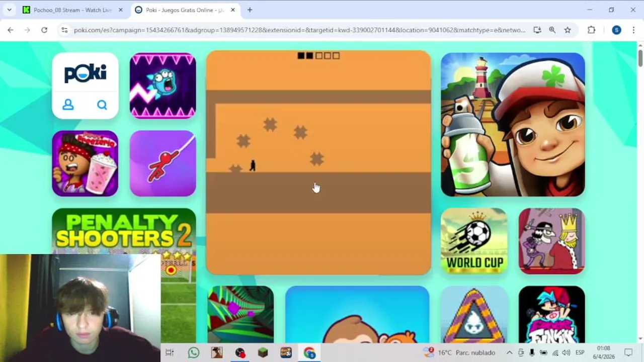
Task: Click the Poki user profile icon
Action: pyautogui.click(x=68, y=105)
